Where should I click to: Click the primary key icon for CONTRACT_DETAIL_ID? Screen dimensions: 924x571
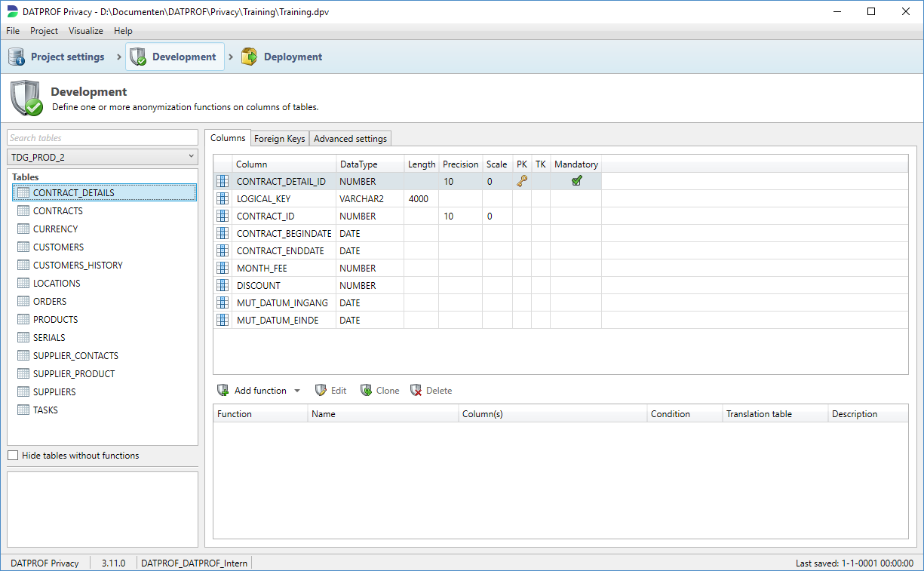click(x=522, y=181)
